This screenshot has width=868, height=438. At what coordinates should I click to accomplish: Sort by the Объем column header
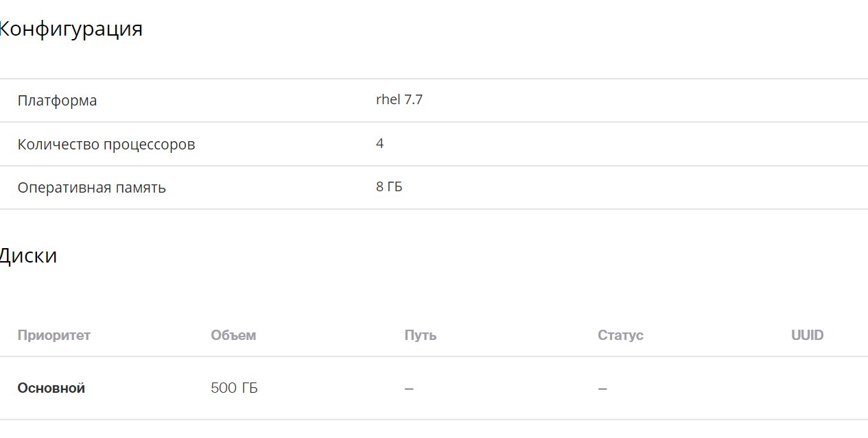(233, 335)
